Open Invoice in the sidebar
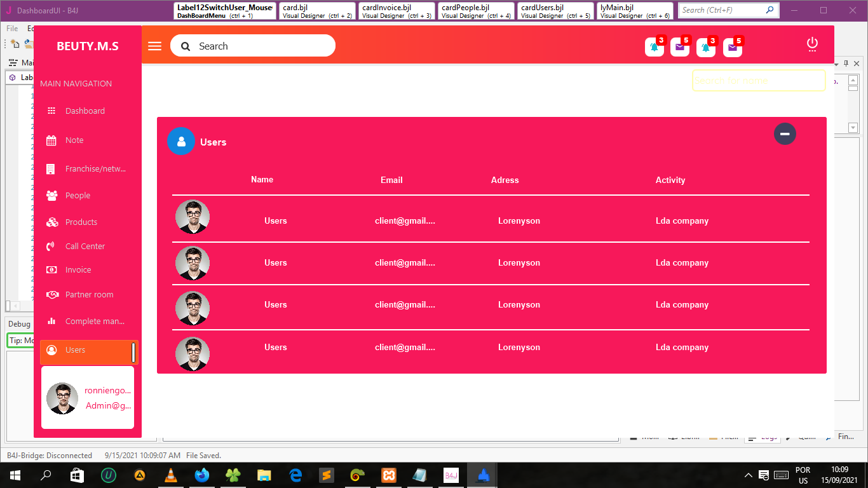Viewport: 868px width, 488px height. pyautogui.click(x=78, y=270)
